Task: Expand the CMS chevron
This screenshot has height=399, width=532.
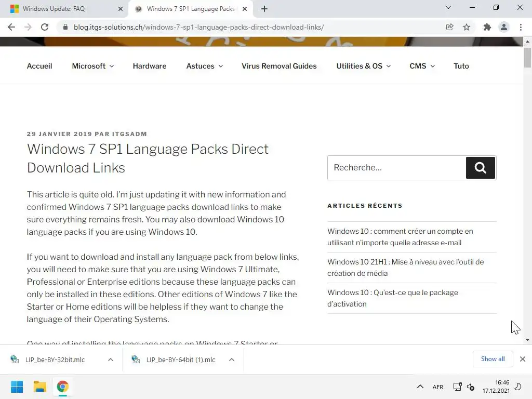Action: (433, 66)
